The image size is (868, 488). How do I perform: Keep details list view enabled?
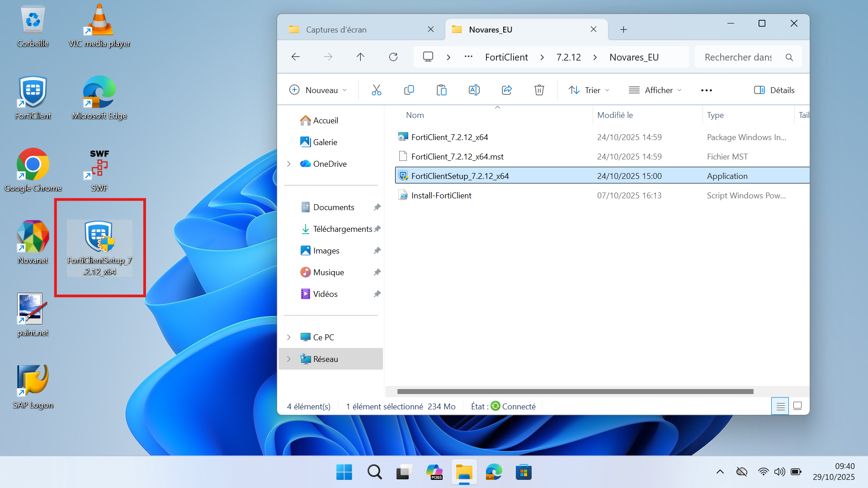pos(780,406)
